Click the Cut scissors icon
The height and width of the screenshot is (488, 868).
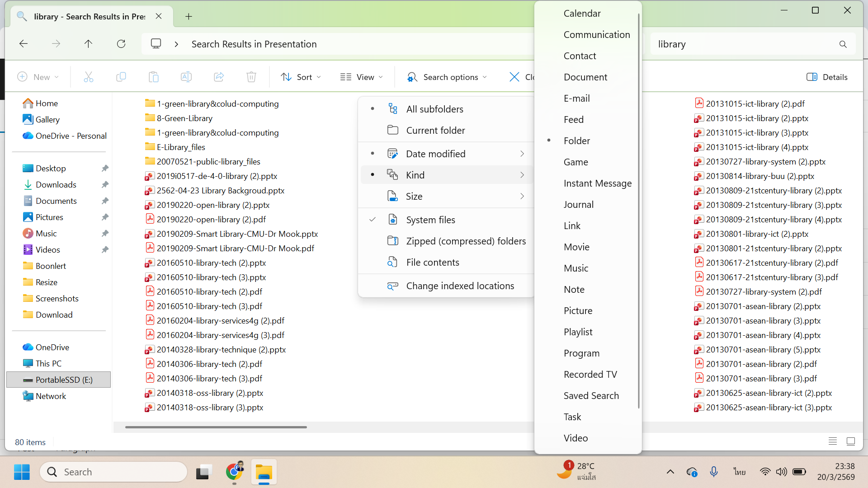tap(89, 77)
